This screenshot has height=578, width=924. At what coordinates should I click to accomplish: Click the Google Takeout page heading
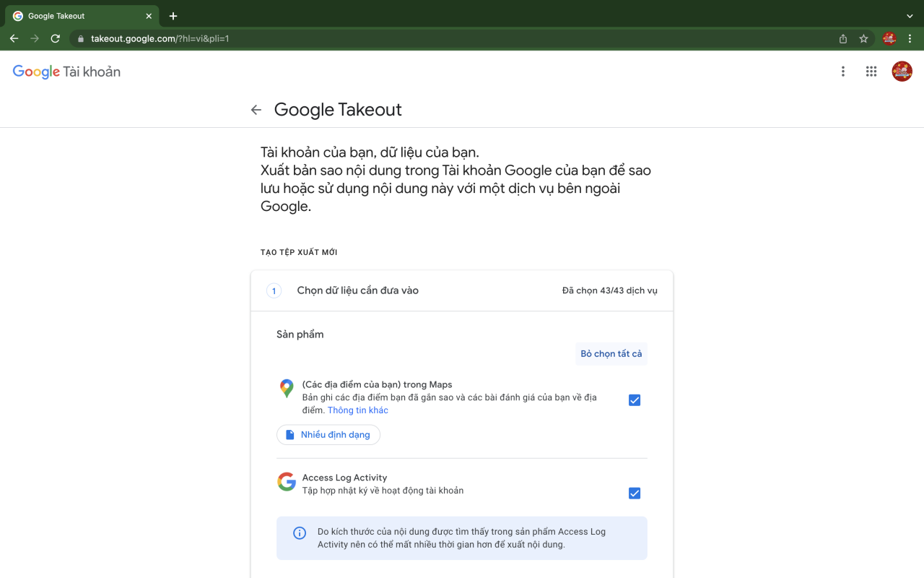coord(338,110)
